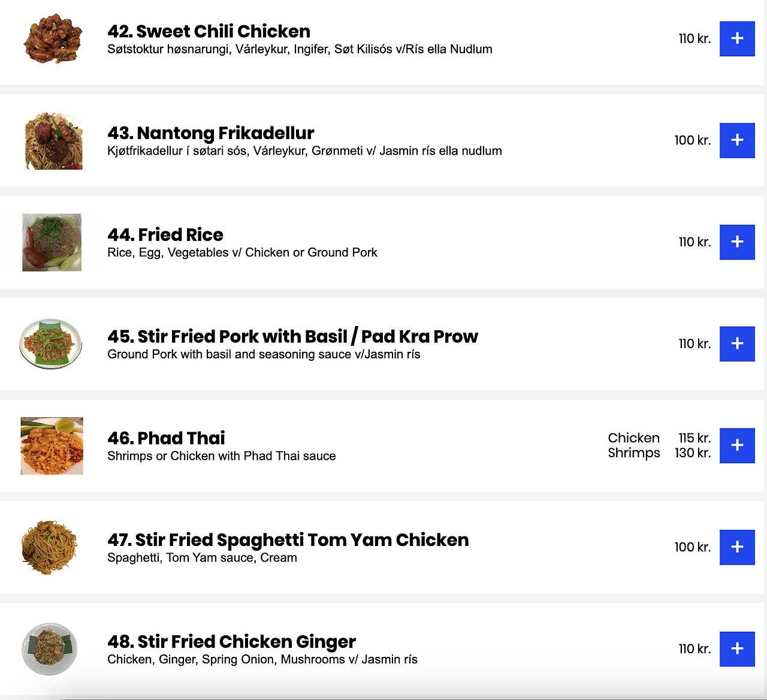This screenshot has height=700, width=767.
Task: Click the '42. Sweet Chili Chicken' title
Action: pyautogui.click(x=209, y=31)
